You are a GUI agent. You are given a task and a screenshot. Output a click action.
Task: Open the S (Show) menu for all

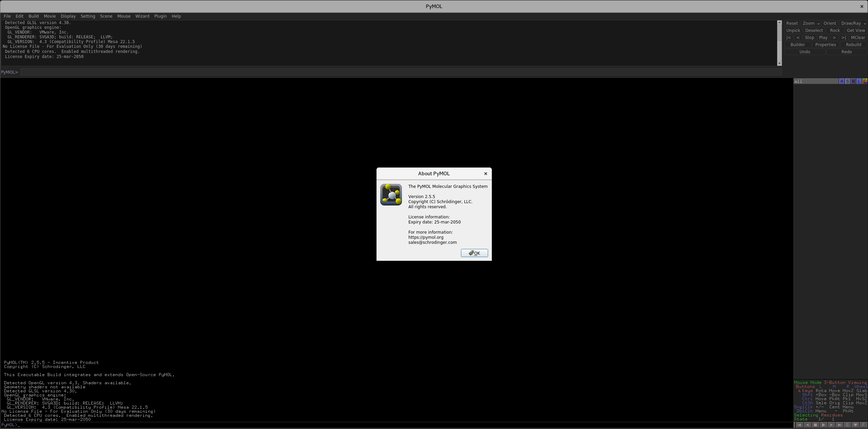[847, 81]
